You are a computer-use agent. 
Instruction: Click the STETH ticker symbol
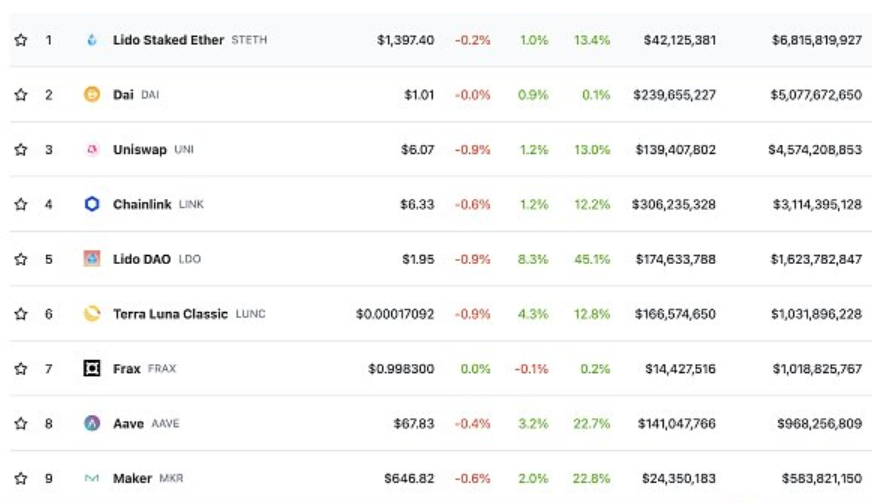pyautogui.click(x=249, y=40)
